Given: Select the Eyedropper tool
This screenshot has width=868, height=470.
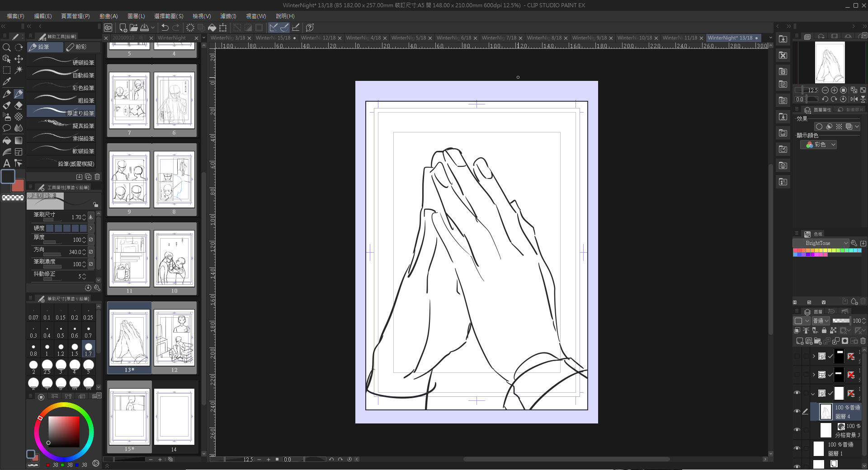Looking at the screenshot, I should point(7,82).
